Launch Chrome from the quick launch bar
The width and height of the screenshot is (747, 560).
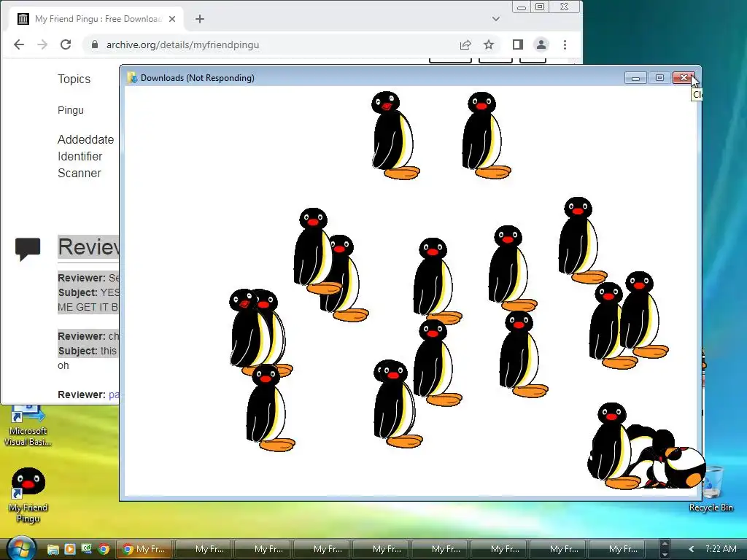(x=104, y=549)
